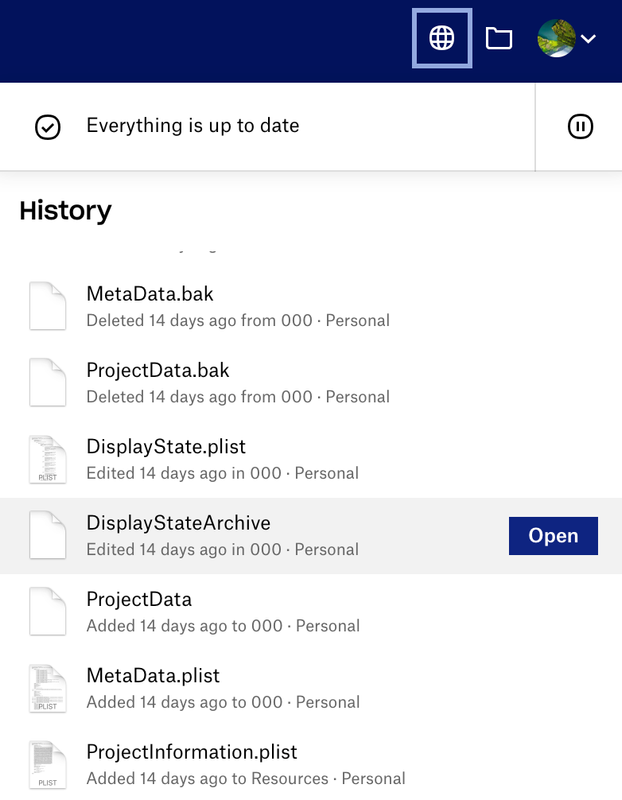Click the ProjectData.bak blank file icon
Image resolution: width=622 pixels, height=800 pixels.
(x=48, y=382)
